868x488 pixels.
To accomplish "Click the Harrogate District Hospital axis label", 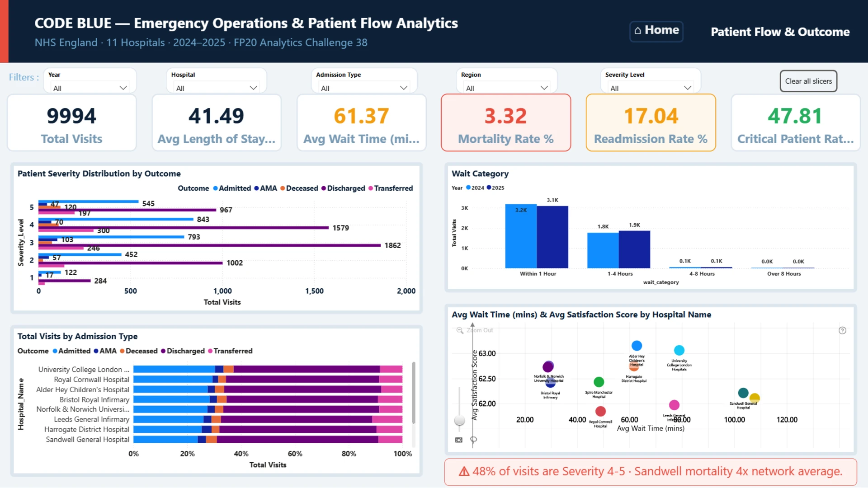I will coord(87,429).
